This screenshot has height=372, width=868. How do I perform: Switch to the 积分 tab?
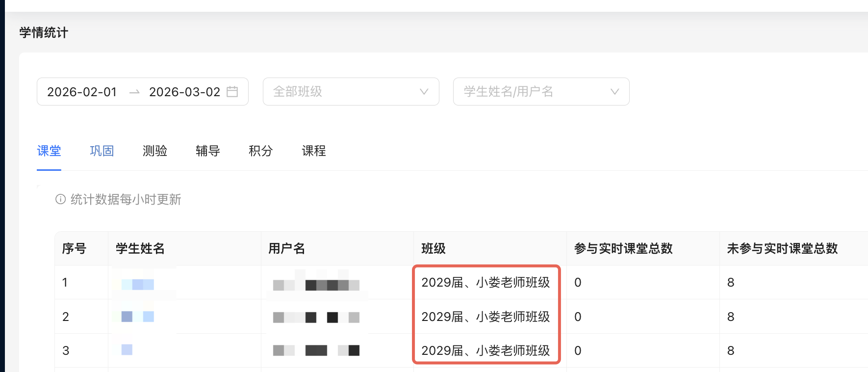point(261,151)
